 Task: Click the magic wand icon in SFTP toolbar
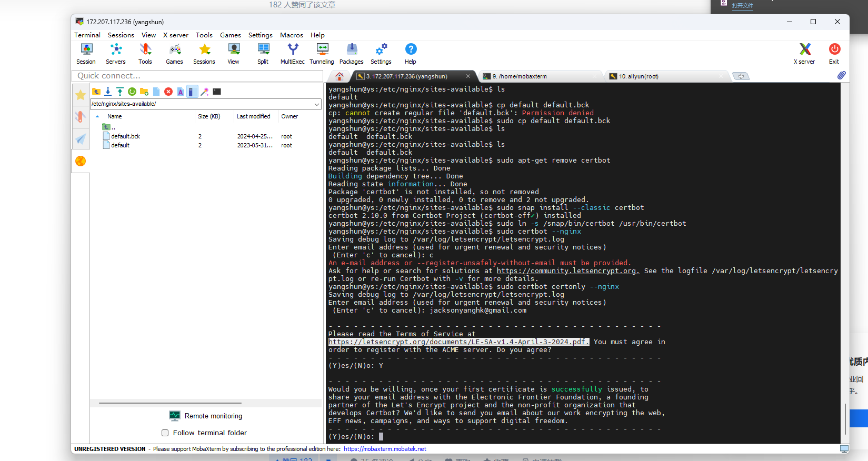[205, 92]
